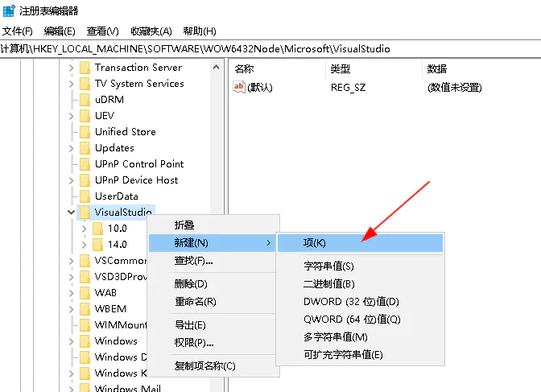The image size is (541, 392).
Task: Click the UserData folder icon
Action: (x=85, y=196)
